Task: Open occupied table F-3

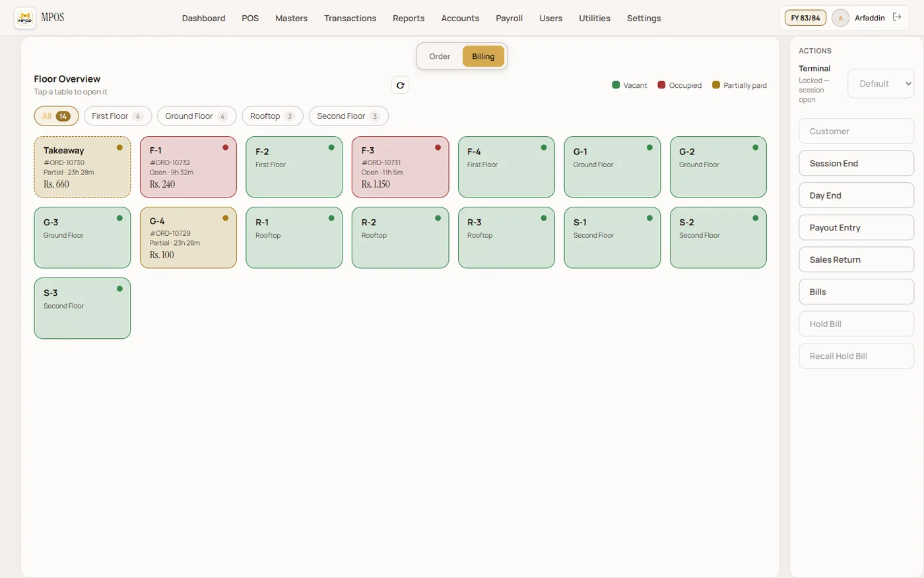Action: pyautogui.click(x=400, y=167)
